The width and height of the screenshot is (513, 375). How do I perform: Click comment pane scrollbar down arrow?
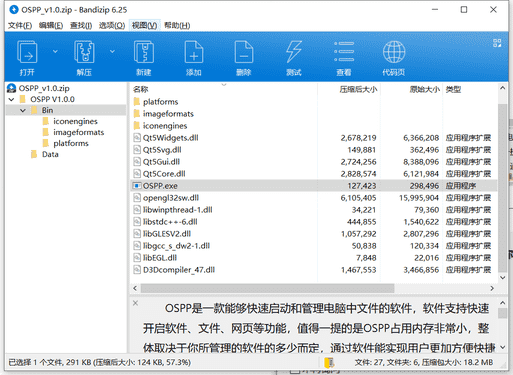[502, 347]
